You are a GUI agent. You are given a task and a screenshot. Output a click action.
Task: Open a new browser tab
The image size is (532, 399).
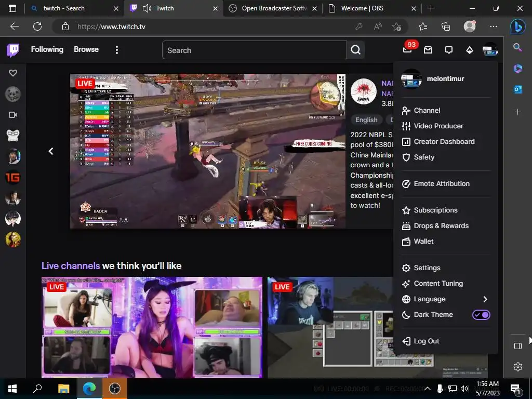point(431,8)
